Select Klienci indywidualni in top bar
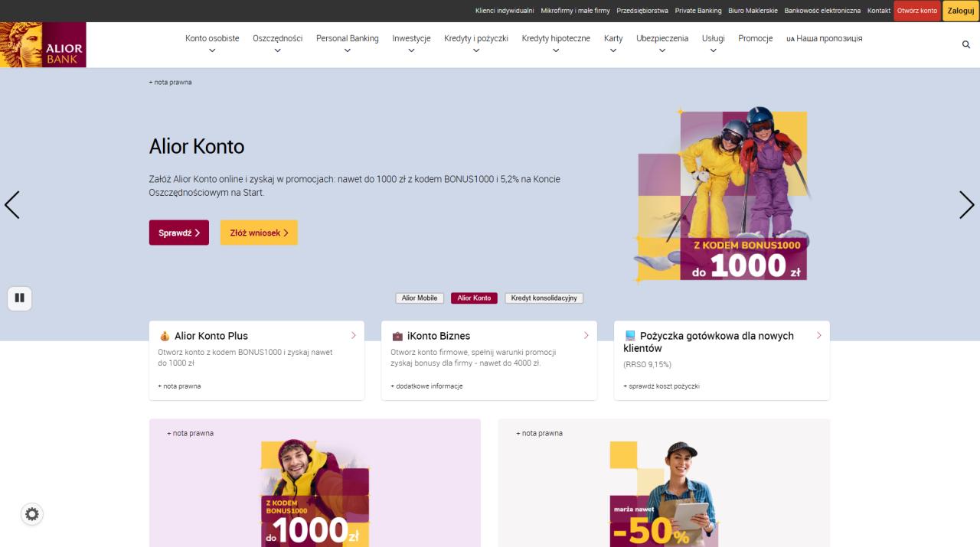This screenshot has height=547, width=980. point(505,11)
